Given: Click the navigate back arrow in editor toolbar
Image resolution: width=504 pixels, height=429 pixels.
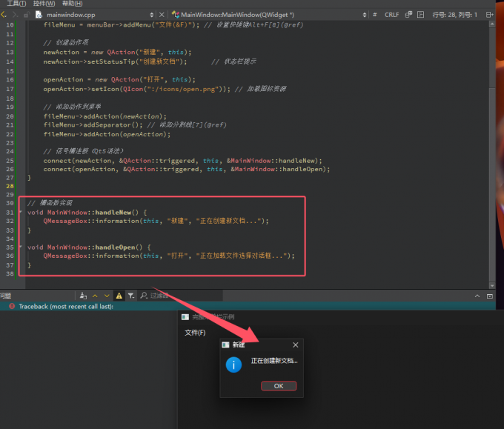Looking at the screenshot, I should click(x=5, y=14).
